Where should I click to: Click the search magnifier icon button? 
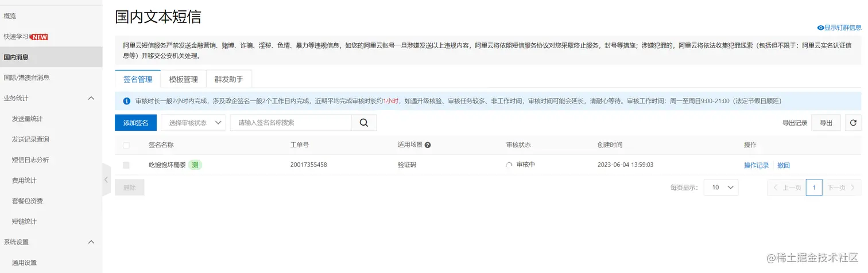pos(364,123)
